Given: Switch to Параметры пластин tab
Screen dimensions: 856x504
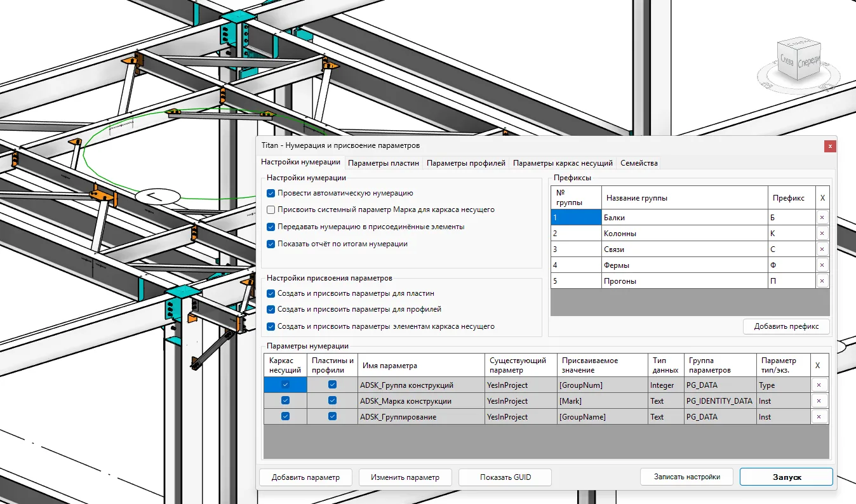Looking at the screenshot, I should pyautogui.click(x=384, y=163).
